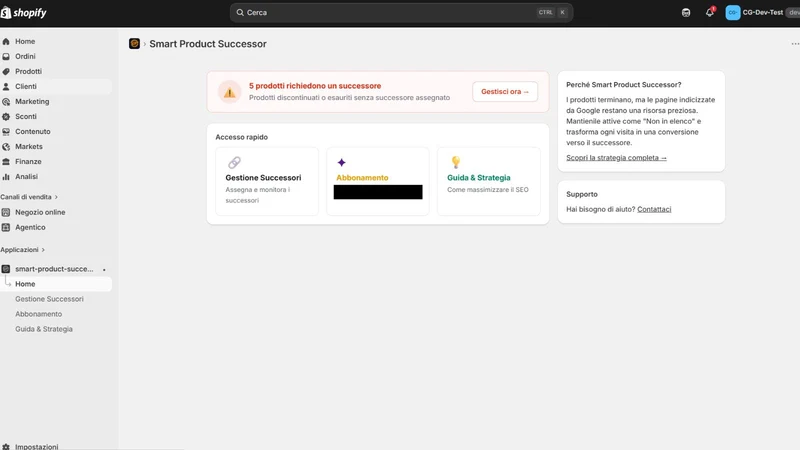Click the Marketing target icon

[6, 102]
